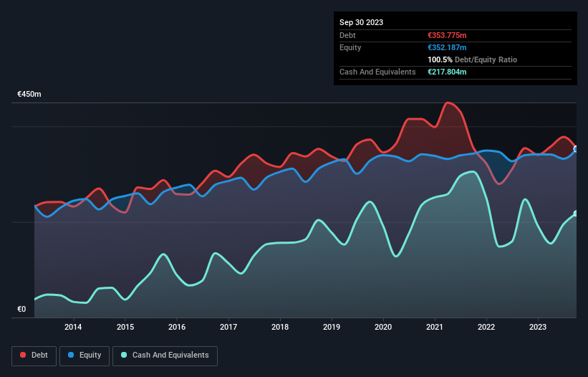Select the 2014 x-axis label
This screenshot has height=377, width=588.
[x=73, y=327]
